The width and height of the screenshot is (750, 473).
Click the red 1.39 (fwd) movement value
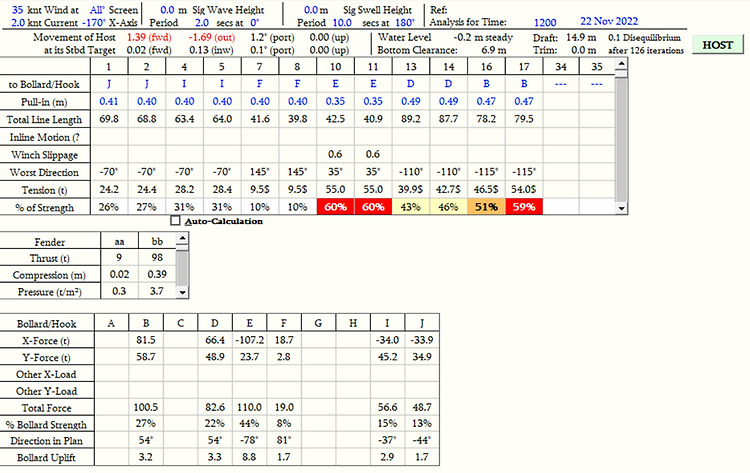(x=149, y=37)
